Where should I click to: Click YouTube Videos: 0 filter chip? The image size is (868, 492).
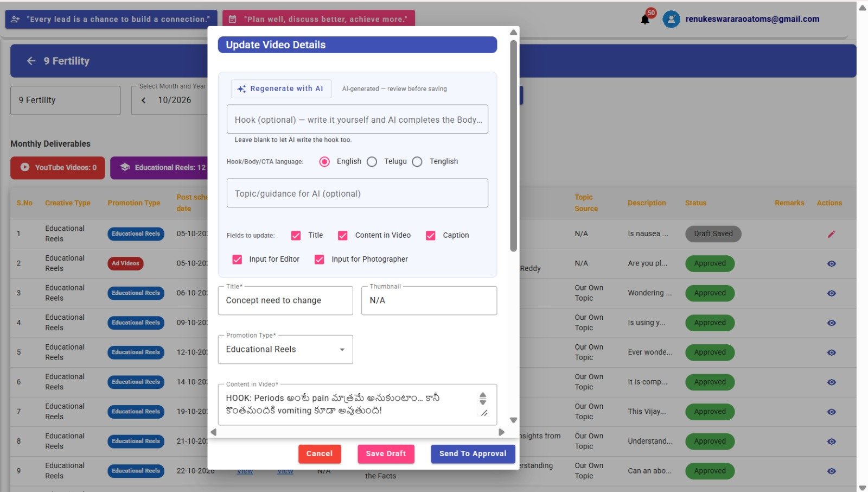pos(58,168)
